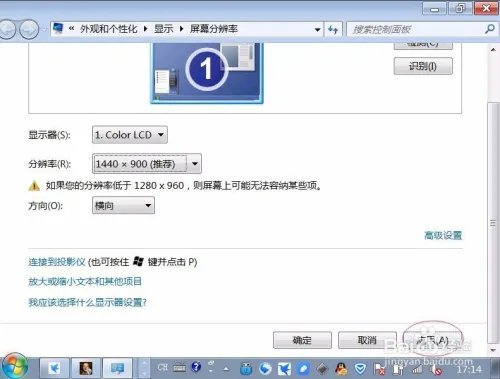Screen dimensions: 500x379
Task: Click the scrollbar down arrow
Action: click(x=493, y=350)
